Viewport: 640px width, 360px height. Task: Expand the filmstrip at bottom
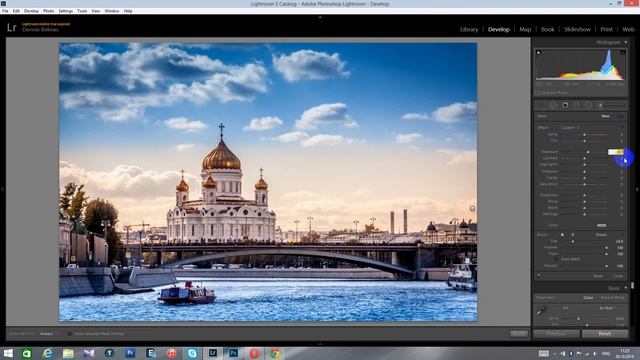coord(320,344)
